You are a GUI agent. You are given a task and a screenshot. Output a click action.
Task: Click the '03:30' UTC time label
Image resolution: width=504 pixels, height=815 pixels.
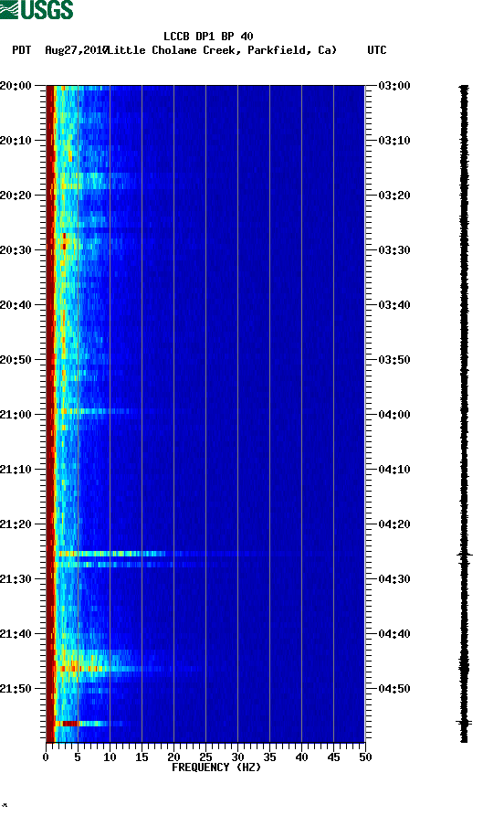pyautogui.click(x=394, y=250)
